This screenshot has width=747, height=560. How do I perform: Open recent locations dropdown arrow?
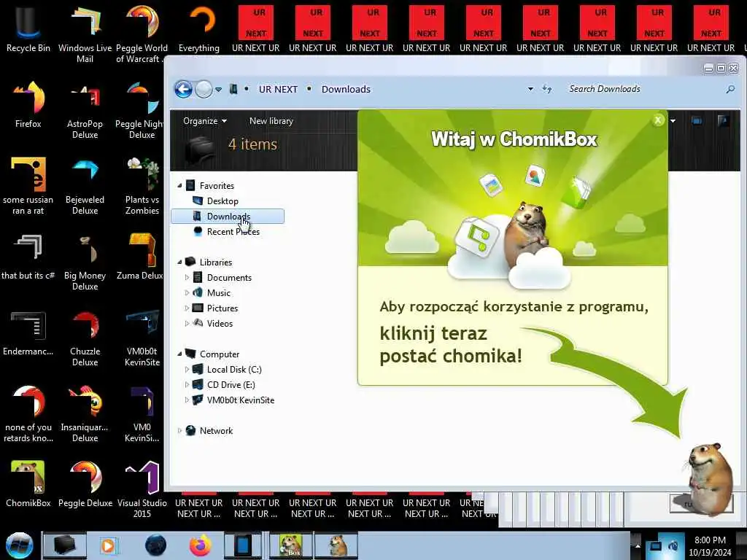coord(218,90)
